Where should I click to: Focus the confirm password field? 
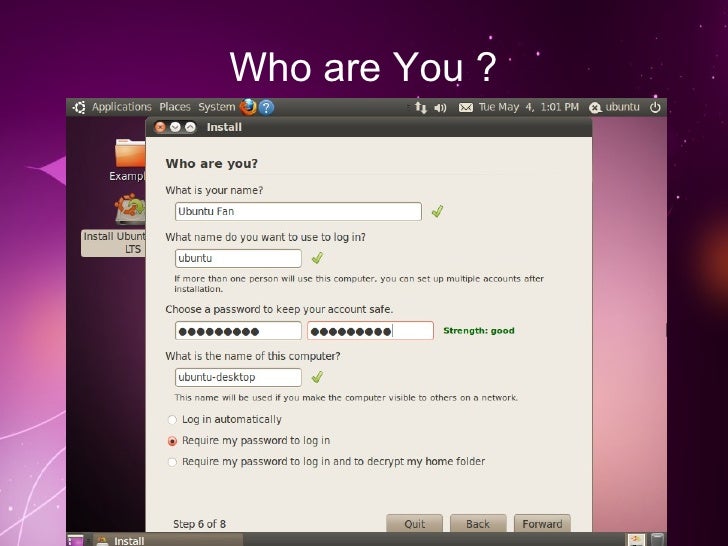click(370, 331)
